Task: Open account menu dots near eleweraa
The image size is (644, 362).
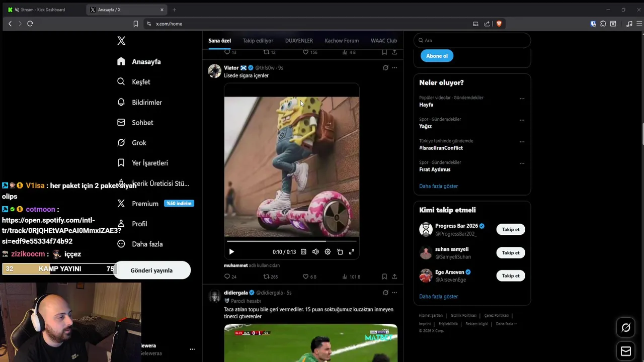Action: coord(192,349)
